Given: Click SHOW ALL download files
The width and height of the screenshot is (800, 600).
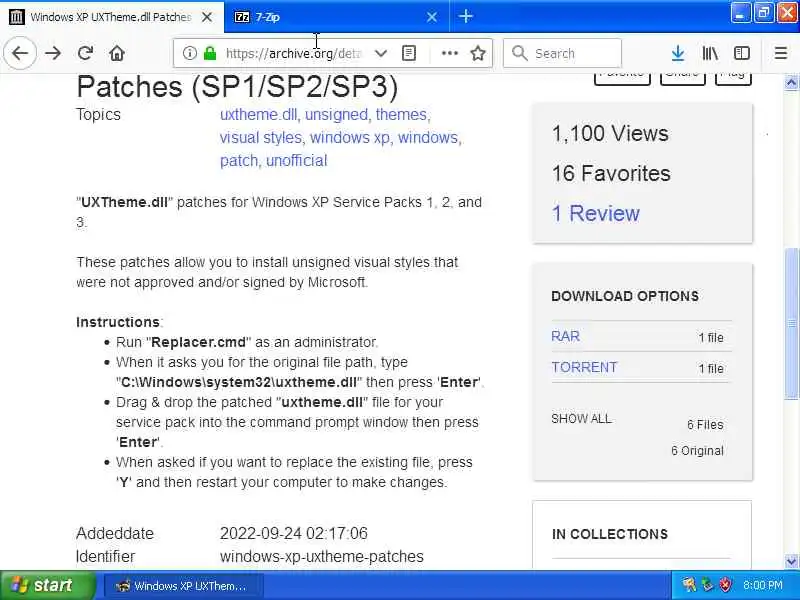Looking at the screenshot, I should 581,418.
